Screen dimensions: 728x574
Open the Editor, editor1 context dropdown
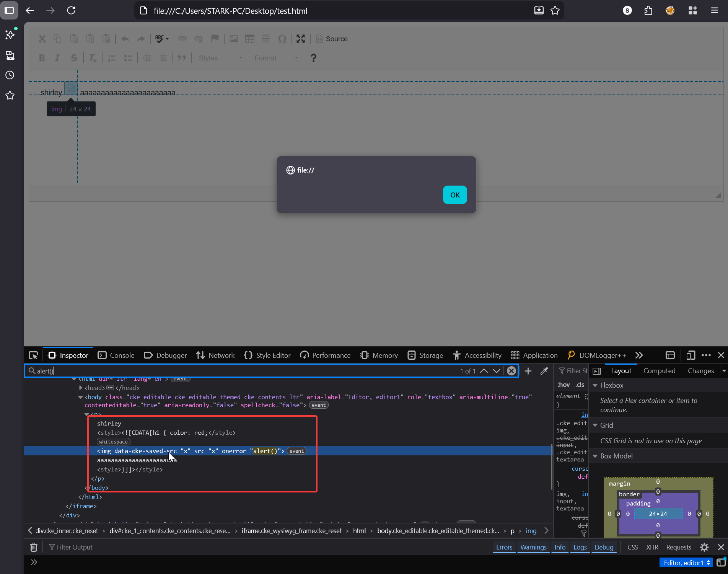pos(686,563)
